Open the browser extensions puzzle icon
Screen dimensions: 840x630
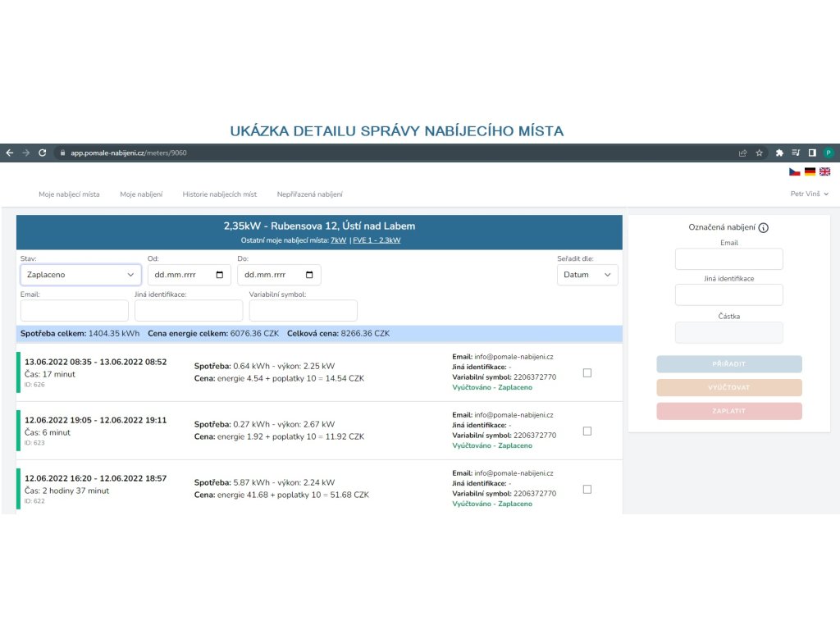pyautogui.click(x=779, y=153)
